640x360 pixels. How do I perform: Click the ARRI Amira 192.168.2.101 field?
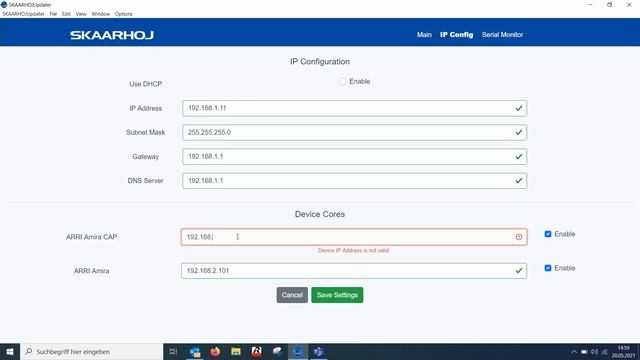click(x=354, y=271)
